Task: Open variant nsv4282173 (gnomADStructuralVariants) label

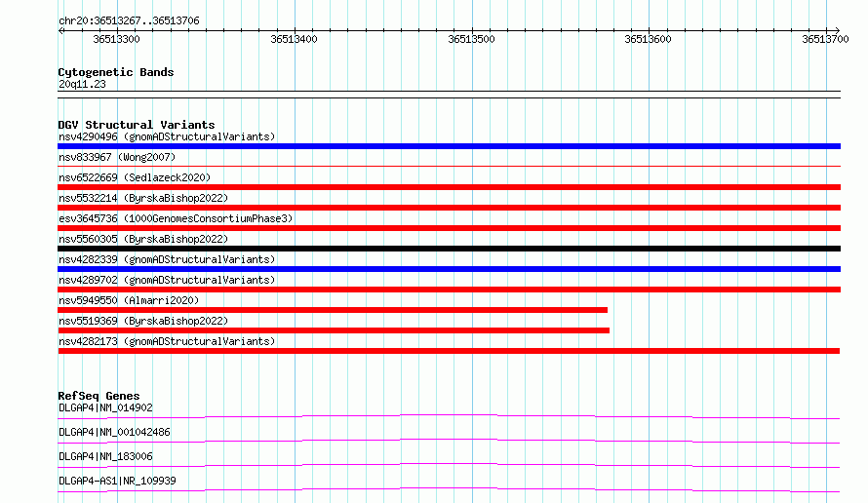Action: (167, 341)
